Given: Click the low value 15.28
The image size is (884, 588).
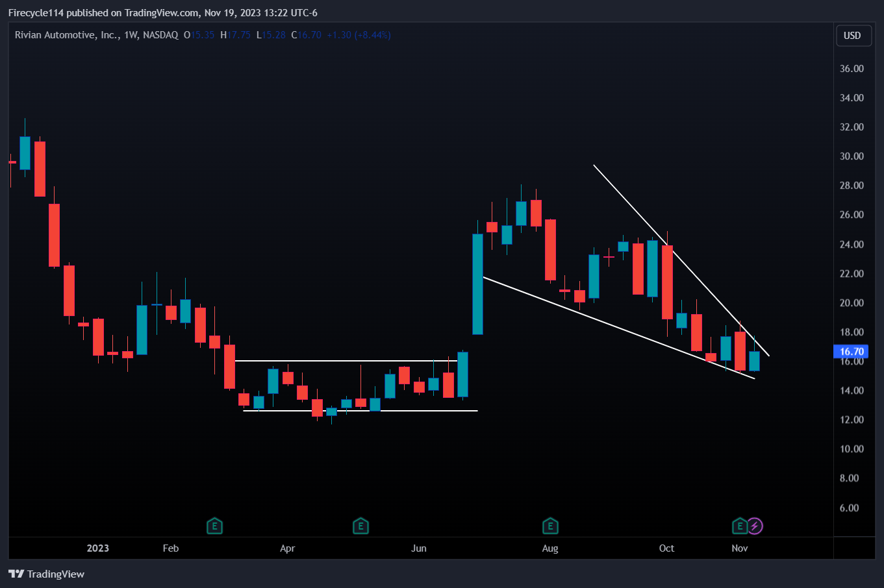Looking at the screenshot, I should (273, 35).
